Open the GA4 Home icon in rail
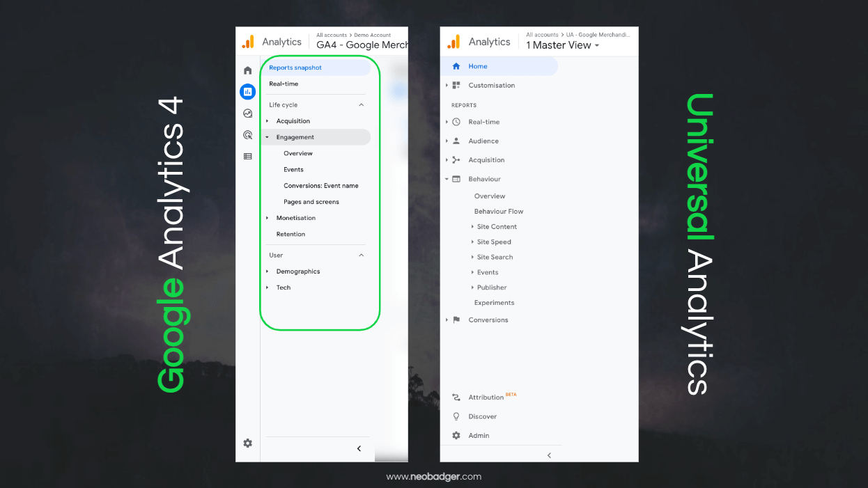 pyautogui.click(x=247, y=70)
